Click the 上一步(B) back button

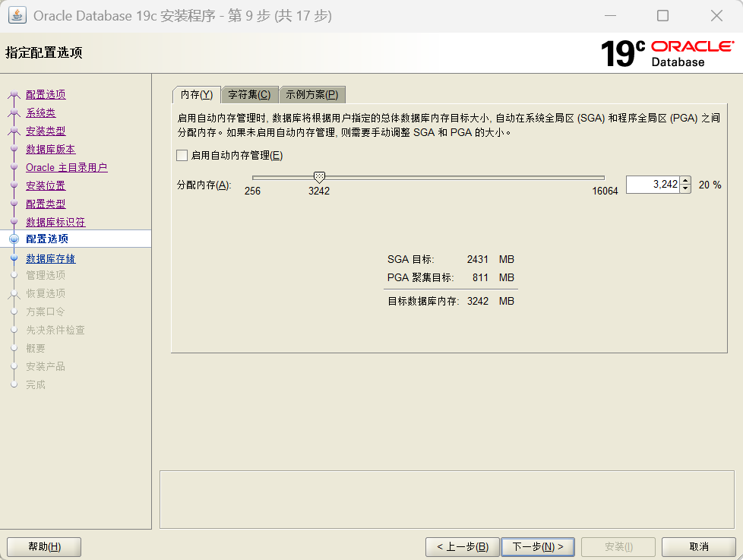point(463,547)
